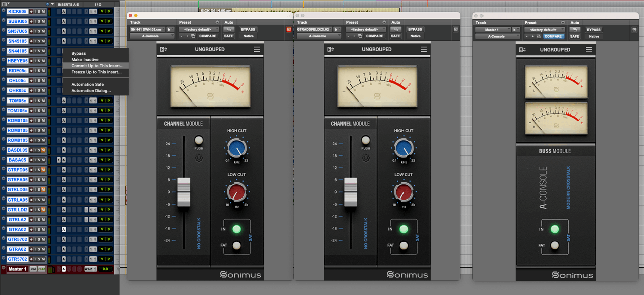
Task: Click insert 1 slot on BASA05 track
Action: 58,160
